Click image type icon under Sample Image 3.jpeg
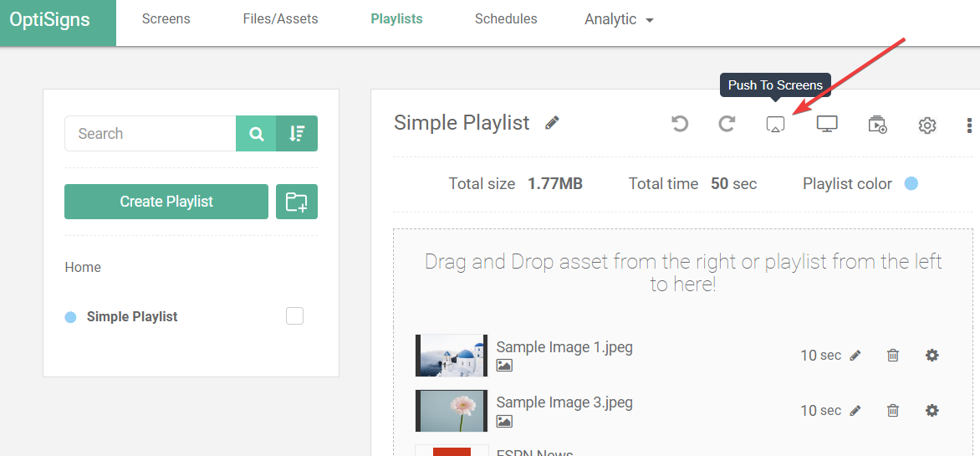980x456 pixels. [x=504, y=421]
